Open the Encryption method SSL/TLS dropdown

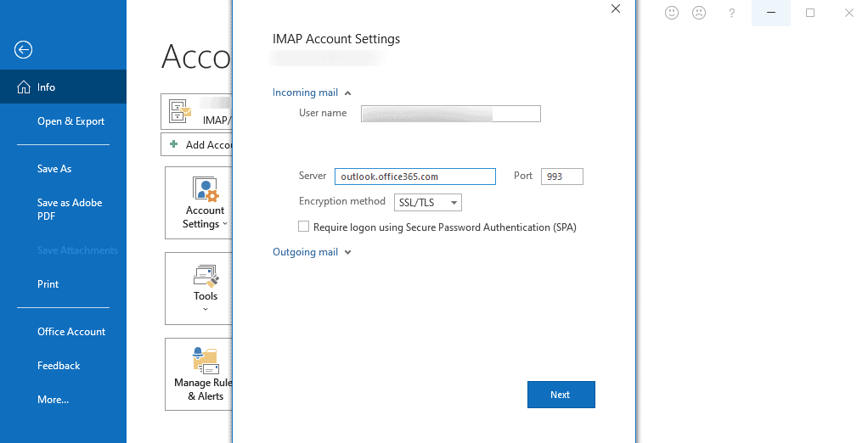(x=427, y=203)
